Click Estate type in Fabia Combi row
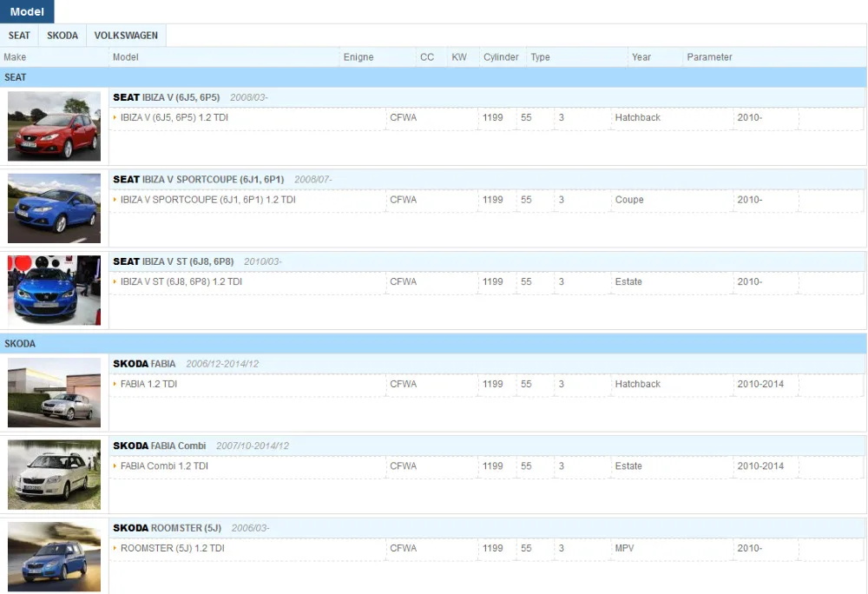The image size is (868, 594). (x=628, y=465)
